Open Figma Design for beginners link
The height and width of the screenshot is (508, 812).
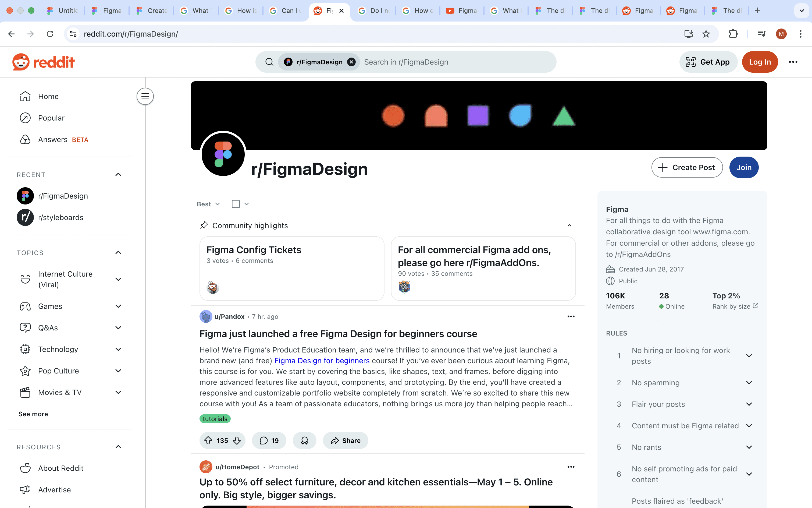point(322,361)
